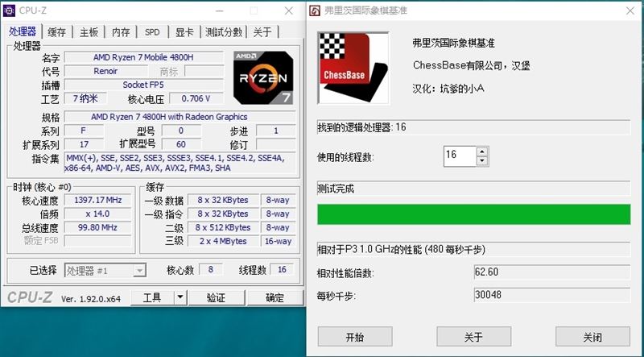Viewport: 644px width, 357px height.
Task: Switch to the 缓存 tab
Action: [x=56, y=32]
